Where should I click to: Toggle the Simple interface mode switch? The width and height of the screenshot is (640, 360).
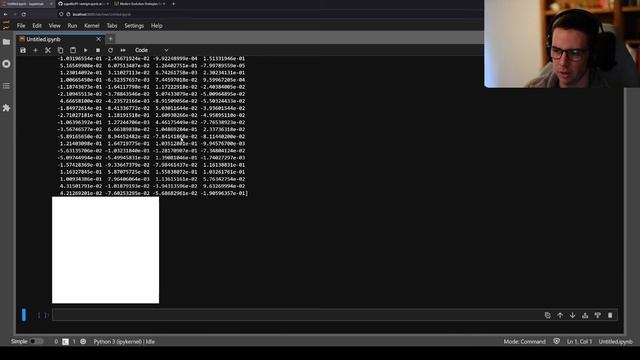pyautogui.click(x=36, y=341)
